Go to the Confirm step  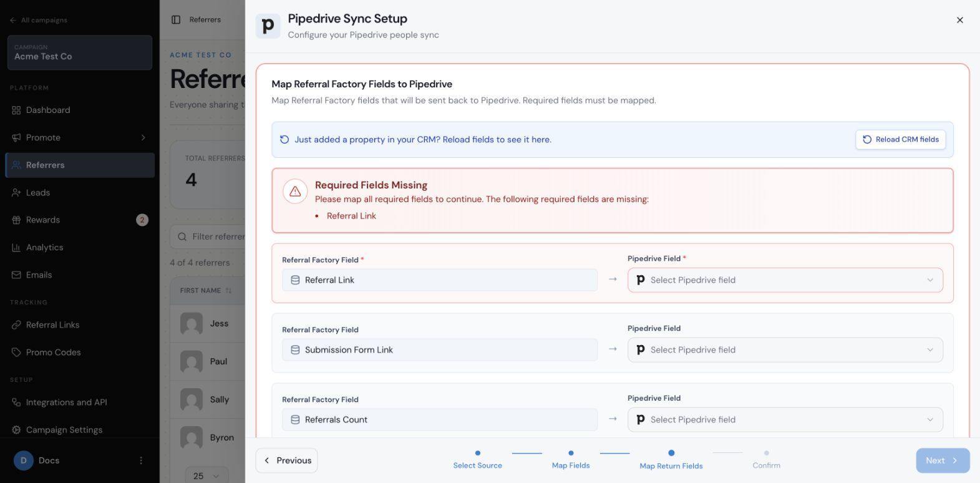pos(767,460)
